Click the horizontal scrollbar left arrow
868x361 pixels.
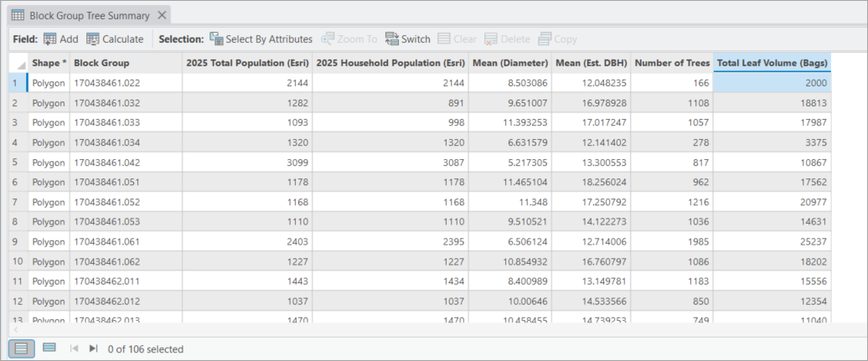[15, 329]
